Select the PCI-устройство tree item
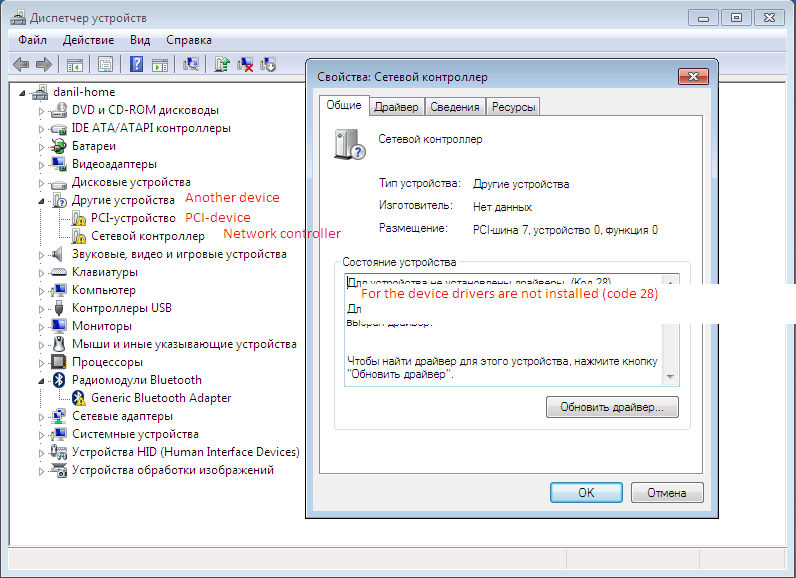The width and height of the screenshot is (796, 578). pyautogui.click(x=134, y=218)
